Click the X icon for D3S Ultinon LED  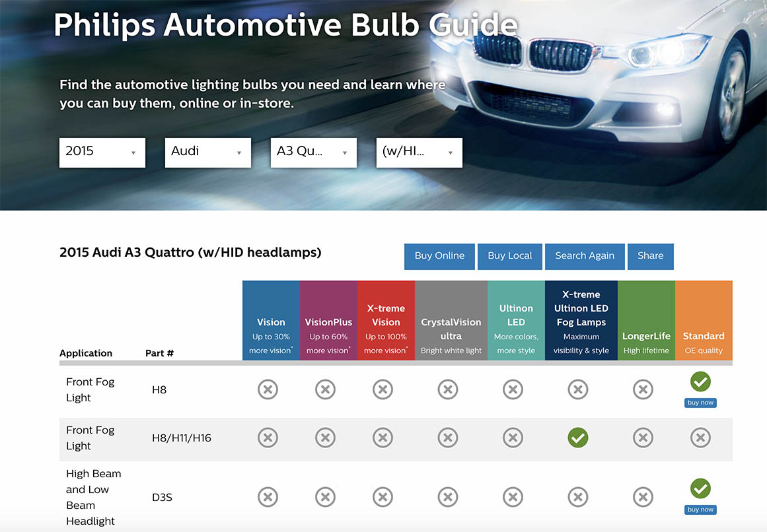click(513, 497)
